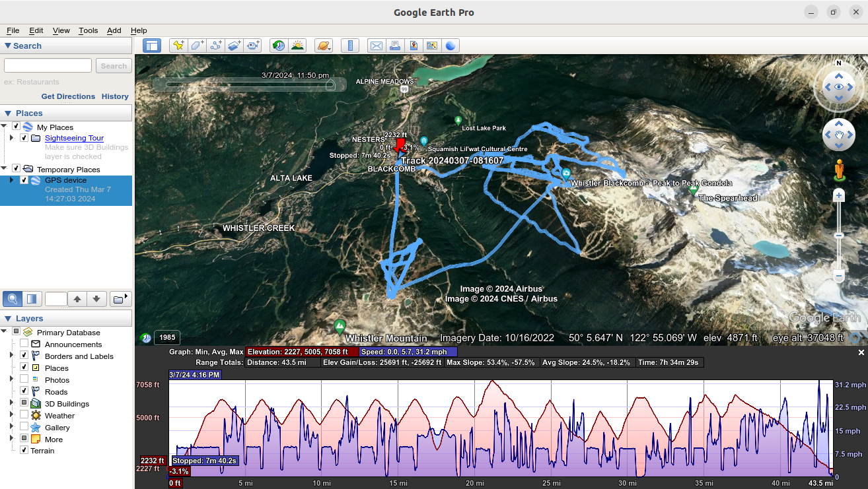Open the Sightseeing Tour link
The image size is (868, 489).
(74, 139)
